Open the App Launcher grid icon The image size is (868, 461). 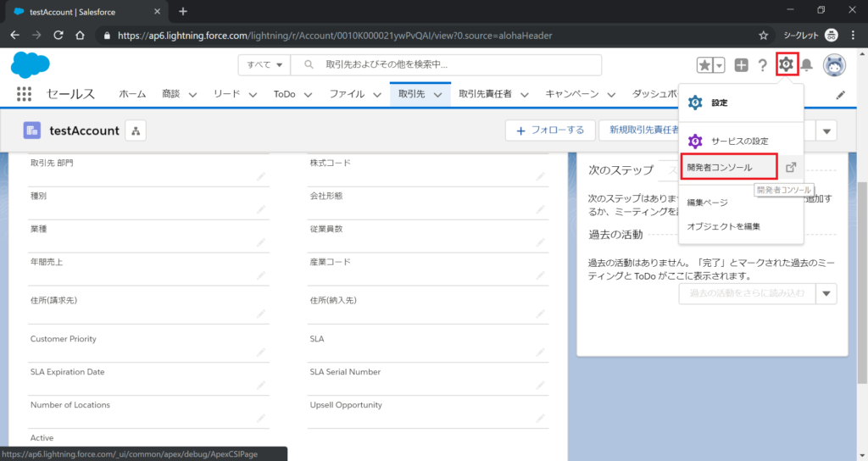tap(24, 94)
